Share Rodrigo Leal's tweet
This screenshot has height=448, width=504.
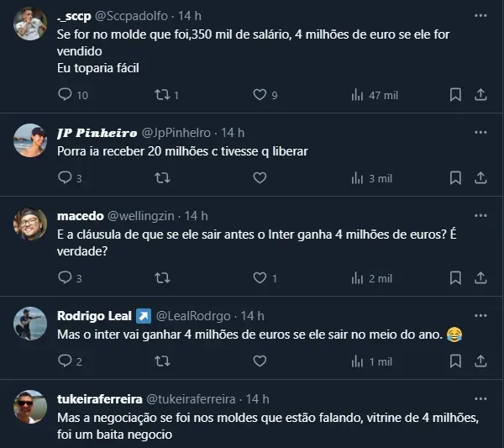tap(481, 361)
